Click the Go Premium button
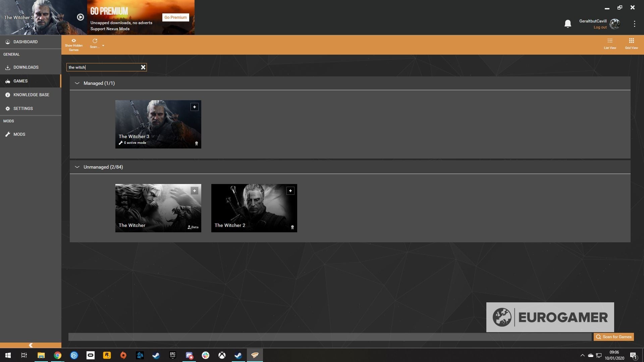The width and height of the screenshot is (644, 362). (175, 17)
